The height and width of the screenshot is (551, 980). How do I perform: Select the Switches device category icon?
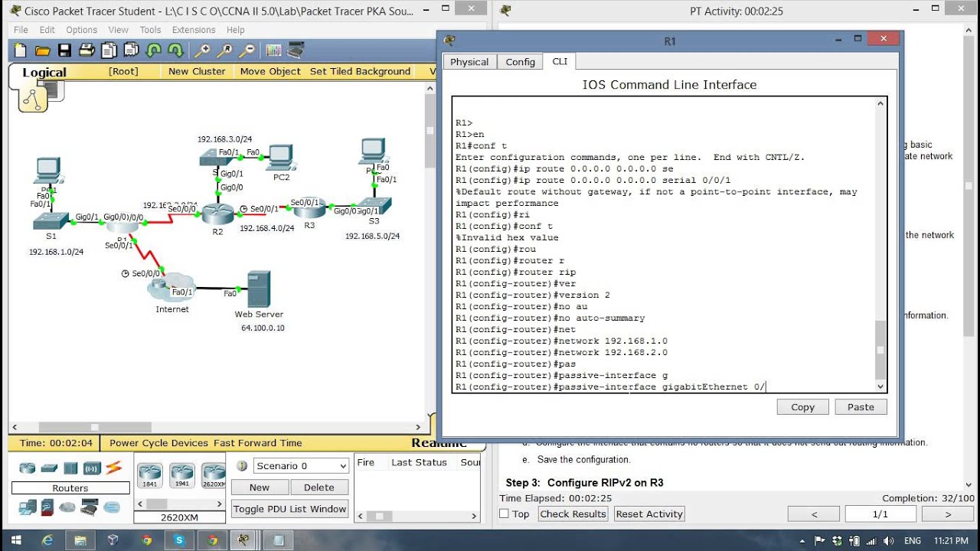pos(49,468)
